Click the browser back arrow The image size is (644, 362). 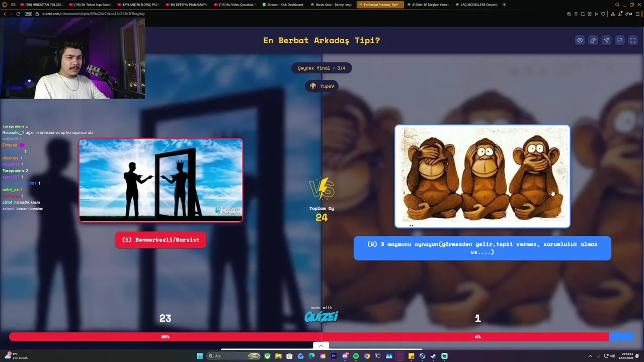coord(5,14)
